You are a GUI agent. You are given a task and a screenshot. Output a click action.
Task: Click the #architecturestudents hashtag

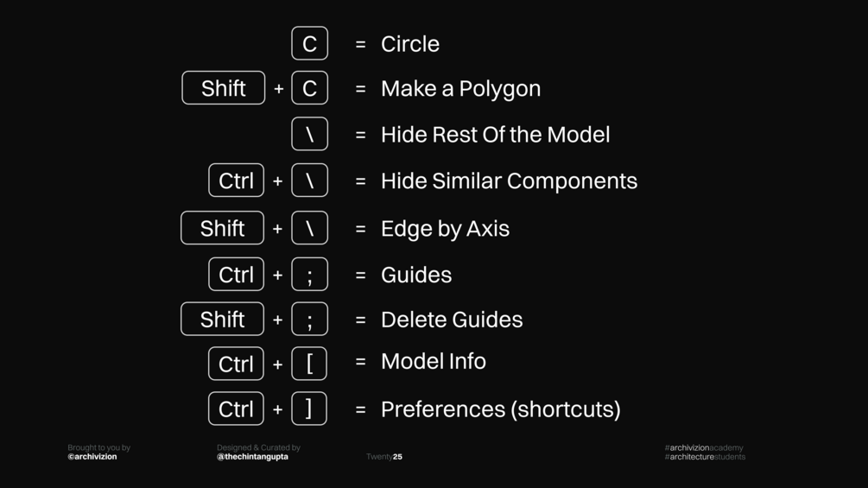(705, 457)
